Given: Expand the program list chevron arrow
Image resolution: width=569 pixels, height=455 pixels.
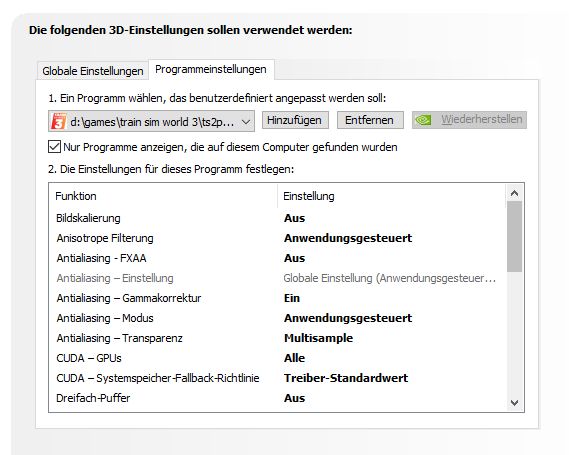Looking at the screenshot, I should 246,122.
